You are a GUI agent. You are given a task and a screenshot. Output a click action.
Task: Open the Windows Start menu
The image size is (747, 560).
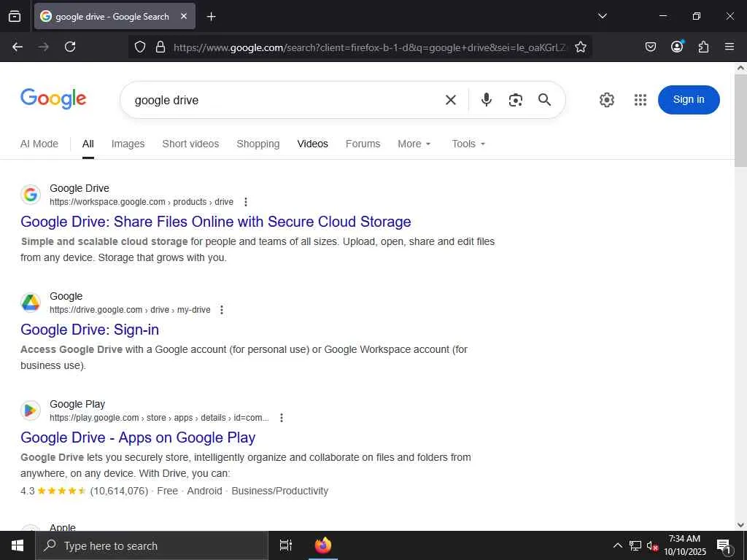[x=18, y=545]
